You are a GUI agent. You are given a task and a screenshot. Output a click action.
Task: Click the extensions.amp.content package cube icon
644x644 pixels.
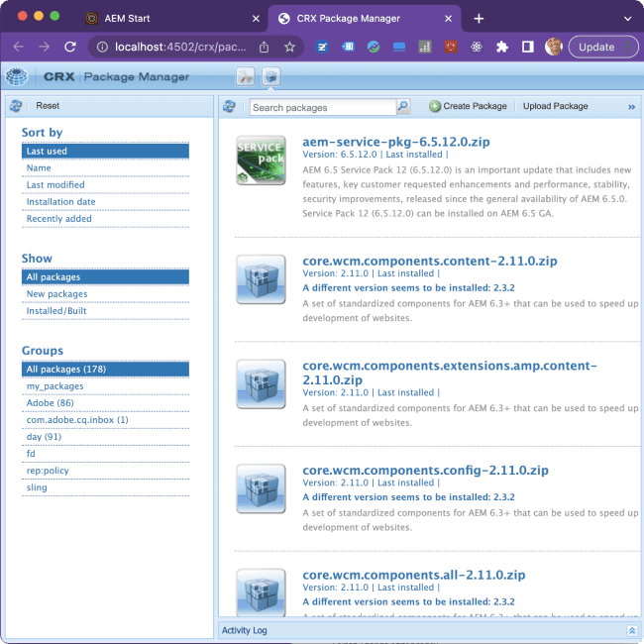tap(261, 384)
